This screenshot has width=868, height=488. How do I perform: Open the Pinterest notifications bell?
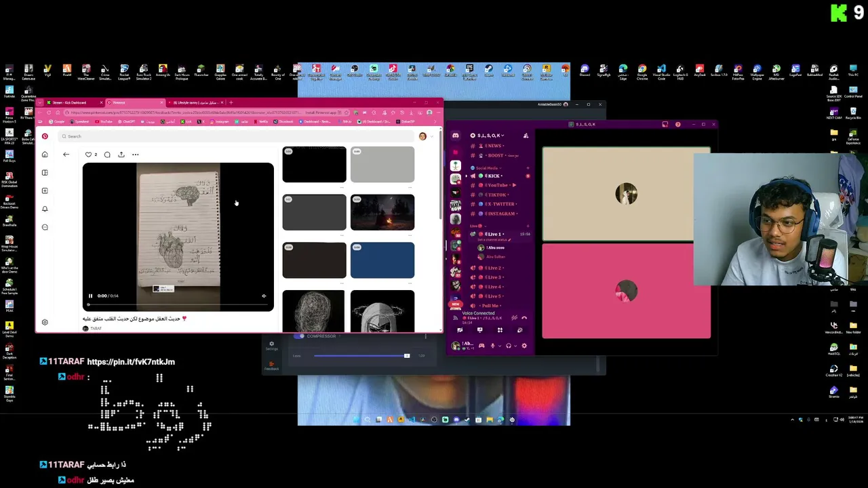point(45,209)
